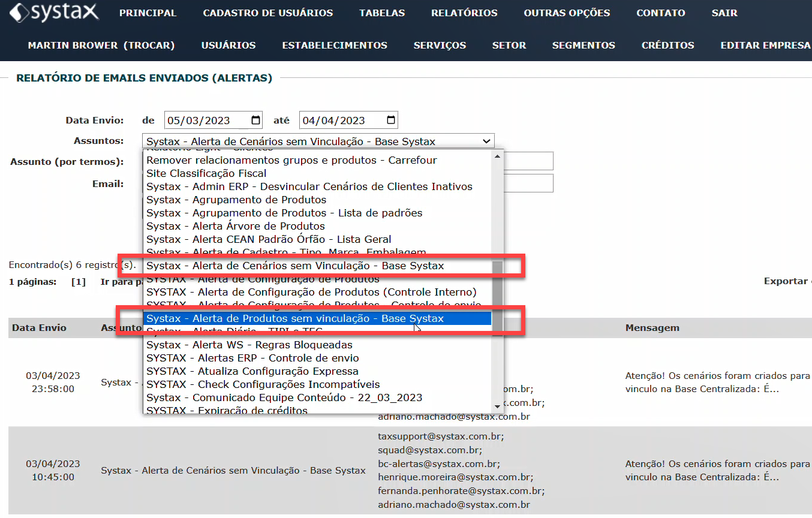Click dropdown list scroll up arrow
The width and height of the screenshot is (812, 518).
[x=497, y=156]
